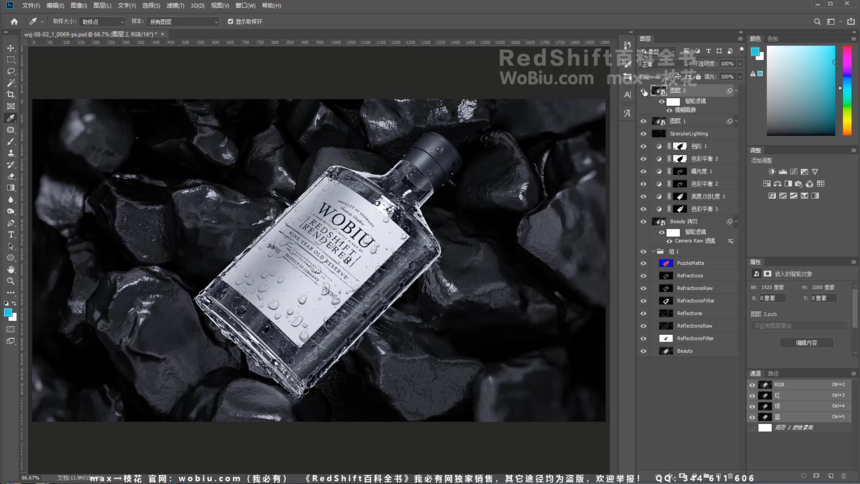This screenshot has width=860, height=484.
Task: Close the wsj-08-02_1_0069-ps.psd document tab
Action: click(x=162, y=34)
